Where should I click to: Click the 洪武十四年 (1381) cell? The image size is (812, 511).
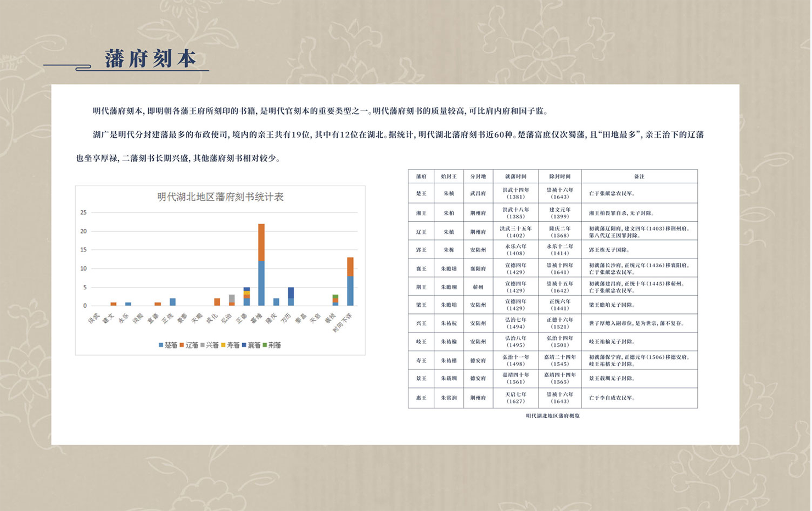tap(516, 193)
